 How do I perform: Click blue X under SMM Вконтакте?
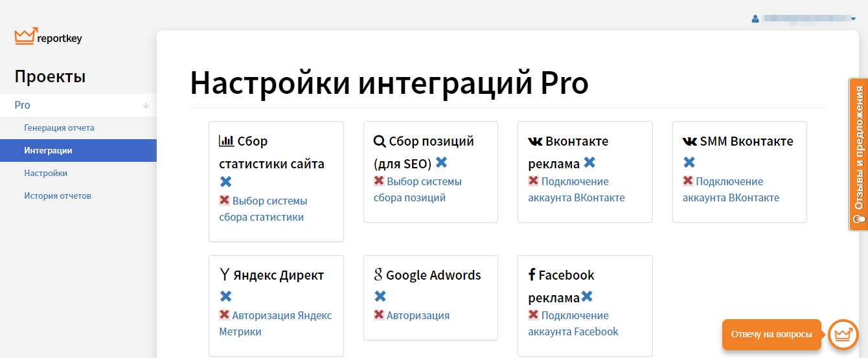tap(689, 162)
